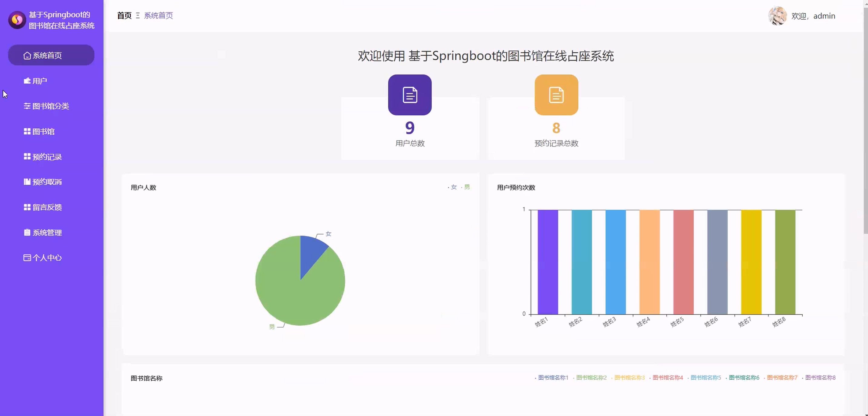This screenshot has width=868, height=416.
Task: Toggle the 男 legend in 用户人数 chart
Action: pyautogui.click(x=466, y=187)
